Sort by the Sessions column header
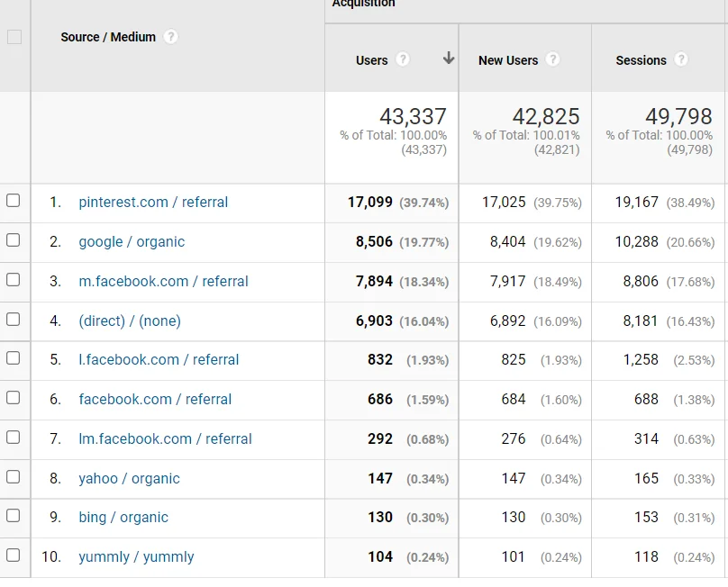 pos(642,60)
